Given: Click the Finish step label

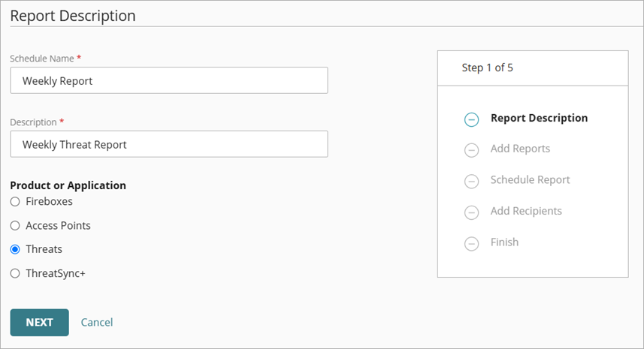Looking at the screenshot, I should [504, 242].
